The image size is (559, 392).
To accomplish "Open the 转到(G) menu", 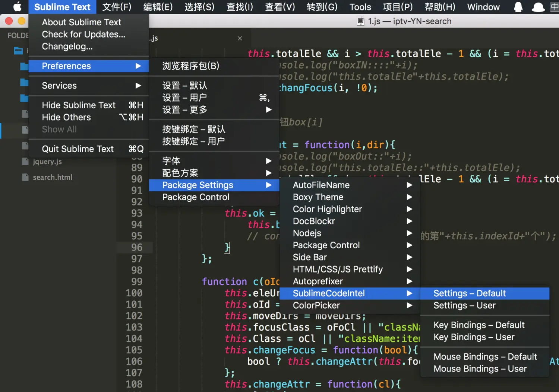I will (x=322, y=7).
